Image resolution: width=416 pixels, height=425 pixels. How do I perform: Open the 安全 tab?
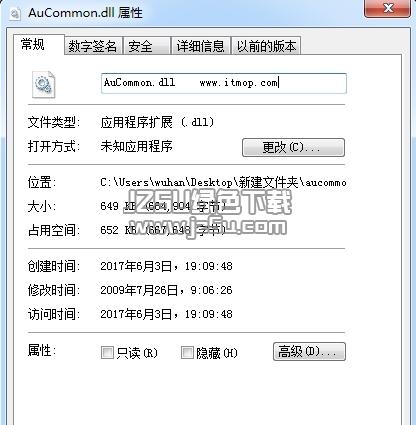(x=146, y=46)
